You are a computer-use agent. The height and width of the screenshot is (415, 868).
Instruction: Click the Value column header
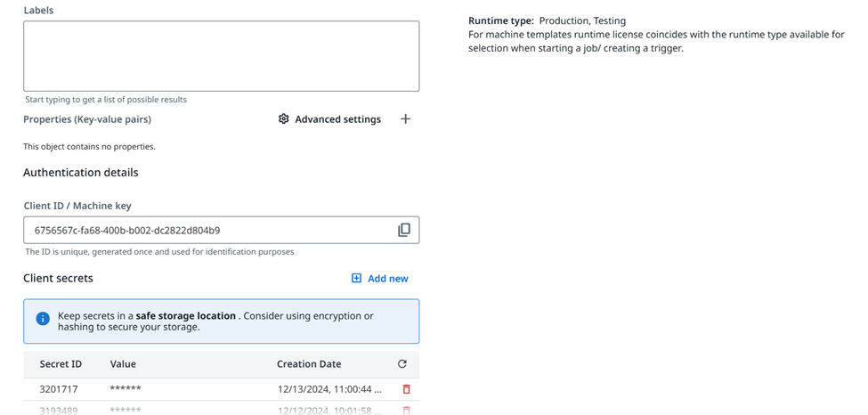[x=123, y=363]
